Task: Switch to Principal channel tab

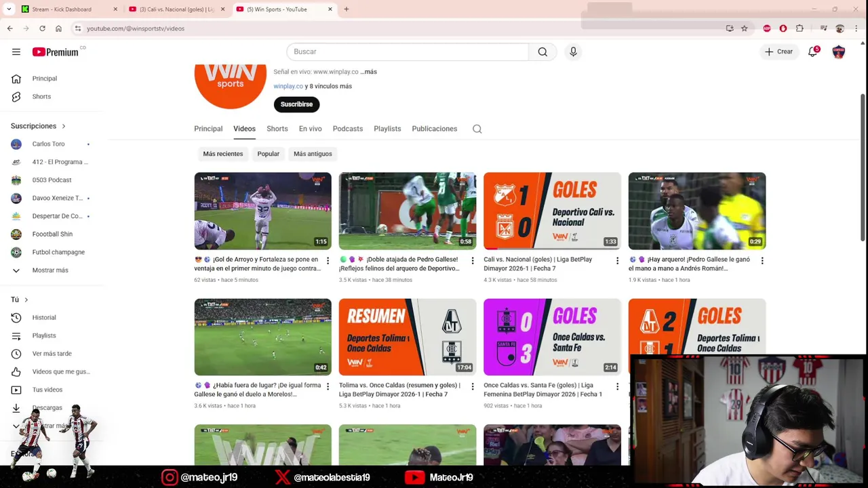Action: tap(208, 129)
